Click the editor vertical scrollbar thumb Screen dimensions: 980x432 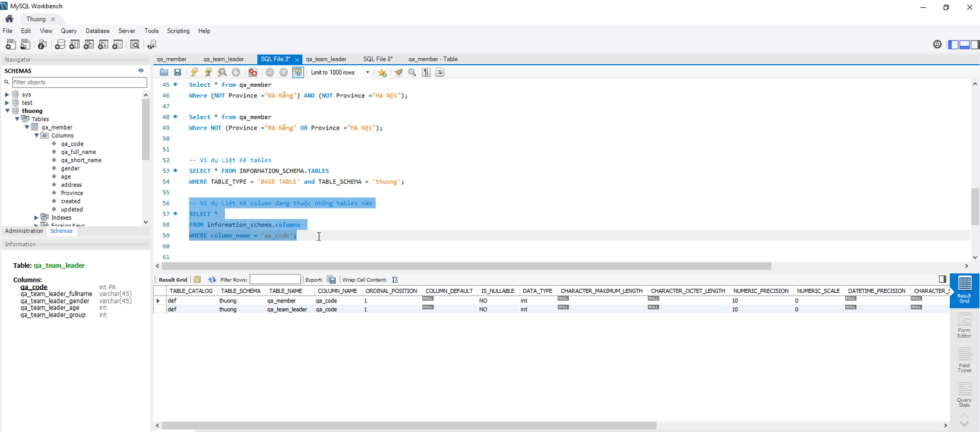coord(975,207)
